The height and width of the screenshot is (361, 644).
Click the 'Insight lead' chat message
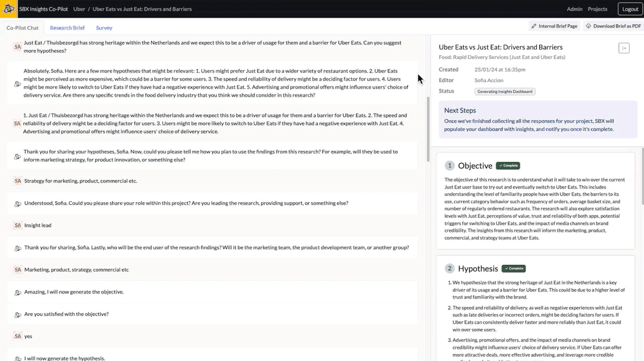pyautogui.click(x=38, y=225)
